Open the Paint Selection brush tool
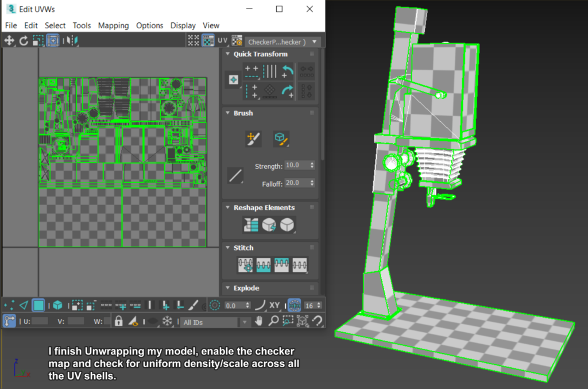The width and height of the screenshot is (588, 389). (192, 305)
